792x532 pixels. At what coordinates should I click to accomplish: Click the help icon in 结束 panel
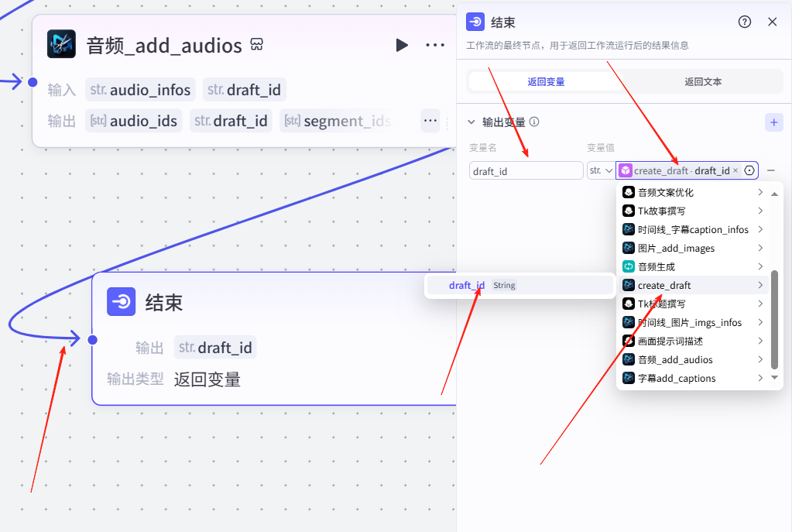(745, 22)
